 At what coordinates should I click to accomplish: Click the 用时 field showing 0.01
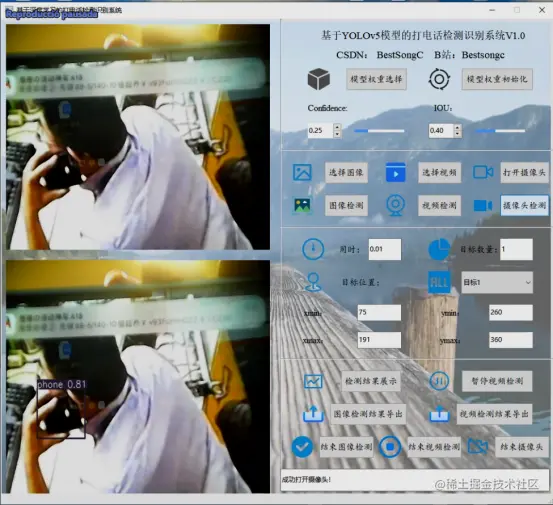point(385,249)
